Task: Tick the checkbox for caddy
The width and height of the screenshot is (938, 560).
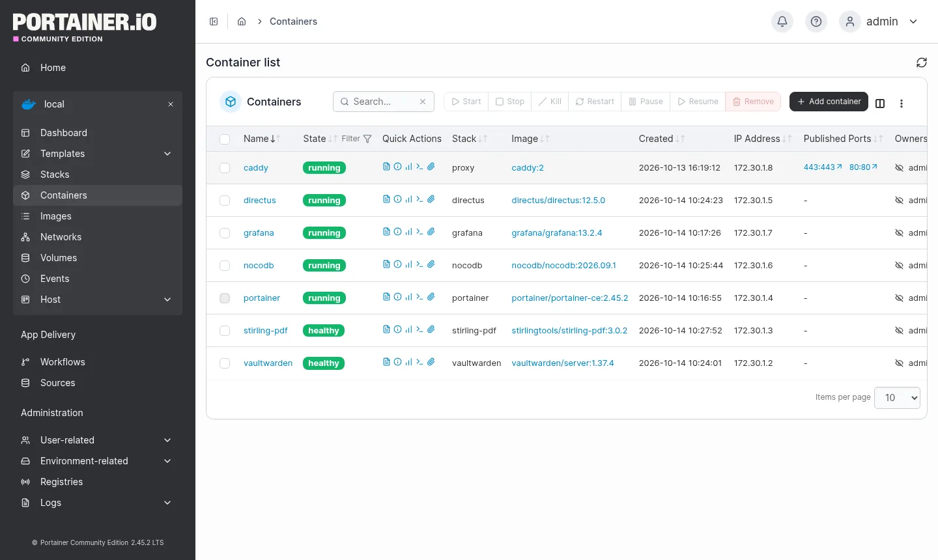Action: 225,168
